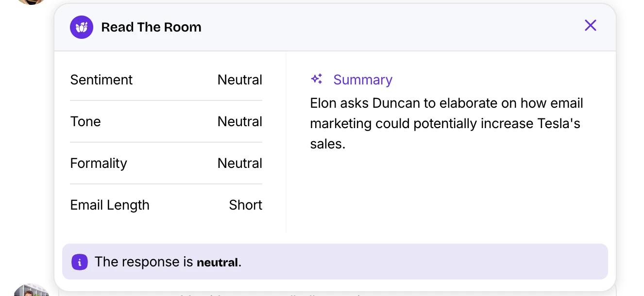Click the info icon in the banner
Image resolution: width=644 pixels, height=296 pixels.
[80, 263]
